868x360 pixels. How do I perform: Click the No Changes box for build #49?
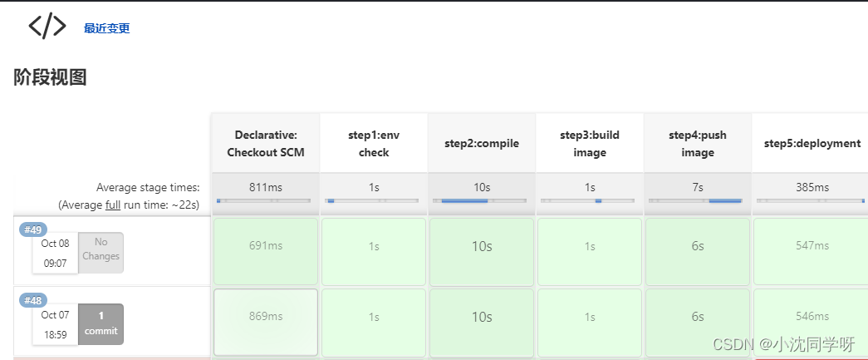click(101, 253)
